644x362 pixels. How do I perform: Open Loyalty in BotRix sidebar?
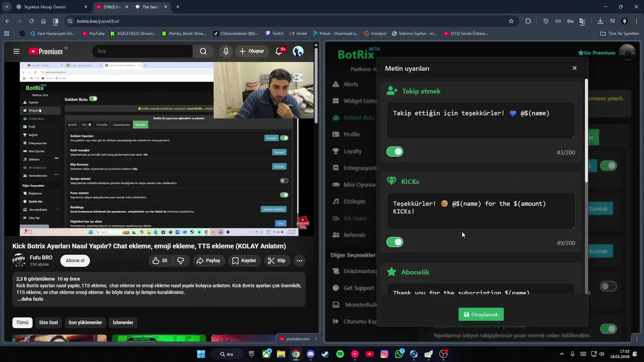(347, 151)
